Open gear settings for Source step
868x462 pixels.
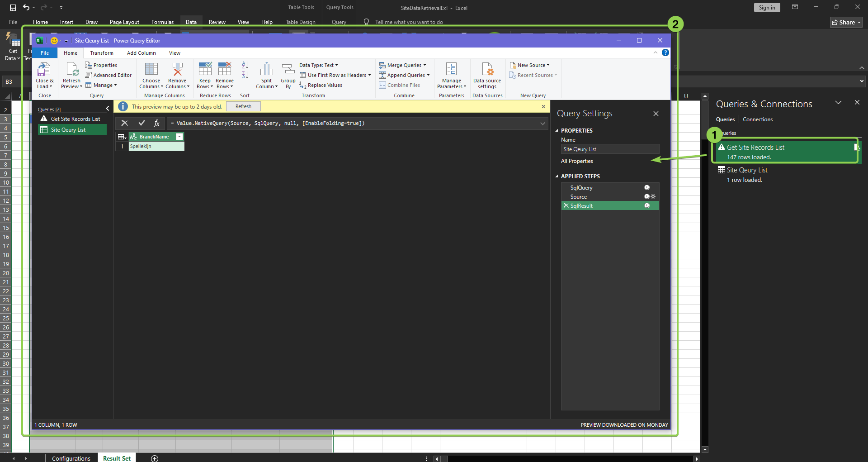point(653,196)
